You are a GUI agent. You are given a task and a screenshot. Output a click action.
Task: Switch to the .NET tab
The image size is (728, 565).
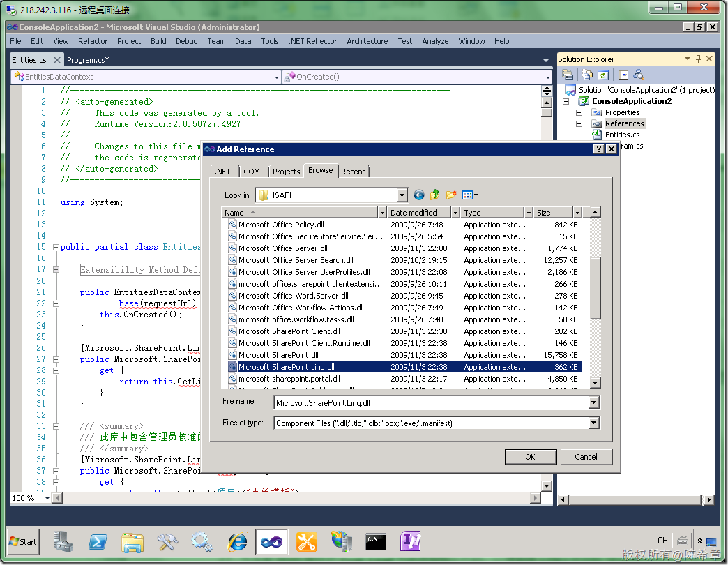tap(223, 172)
